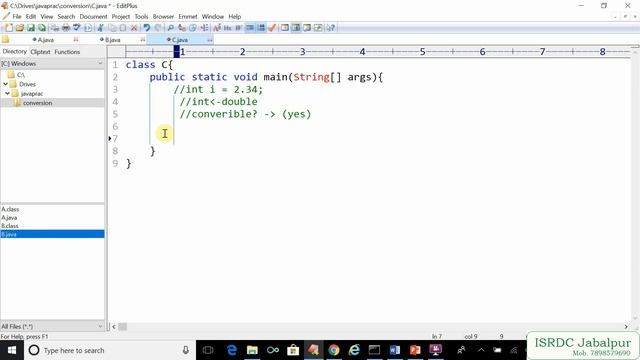Switch to the A.java document tab
The image size is (640, 360).
(x=46, y=40)
